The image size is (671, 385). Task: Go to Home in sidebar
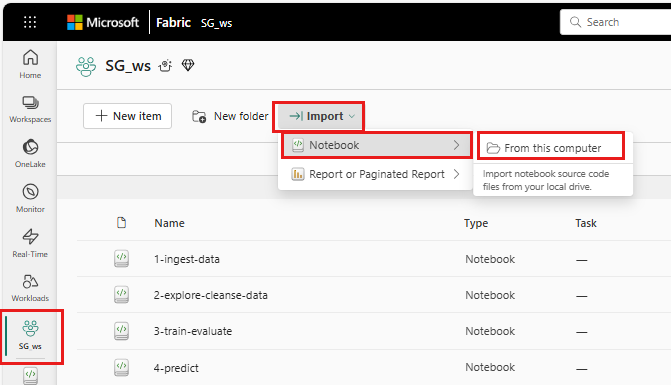tap(30, 64)
